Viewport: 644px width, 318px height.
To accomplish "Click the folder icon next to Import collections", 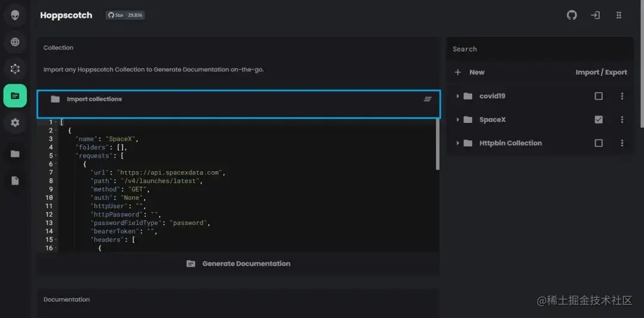I will point(55,99).
